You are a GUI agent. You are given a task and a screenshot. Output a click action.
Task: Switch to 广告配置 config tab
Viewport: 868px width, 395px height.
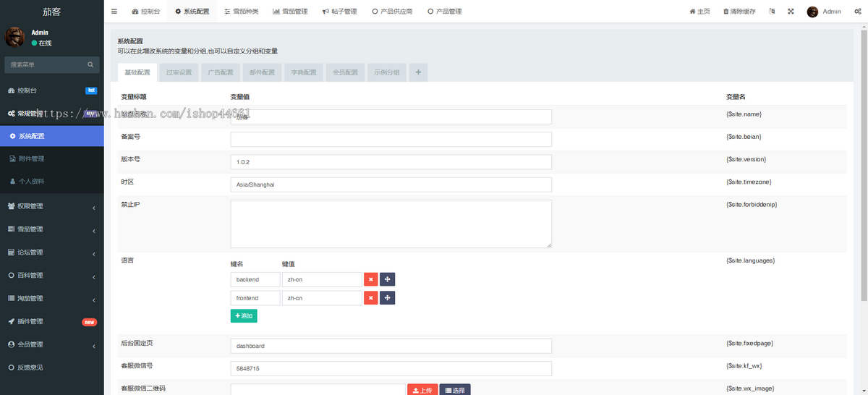coord(221,72)
